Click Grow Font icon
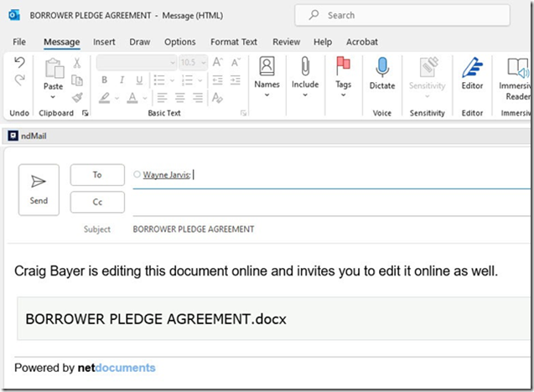Screen dimensions: 534x392 click(x=218, y=62)
